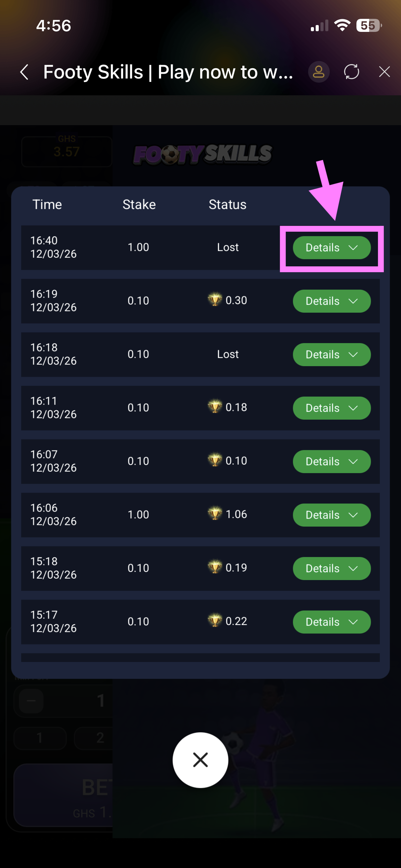Dismiss bet history with round X button

click(200, 760)
